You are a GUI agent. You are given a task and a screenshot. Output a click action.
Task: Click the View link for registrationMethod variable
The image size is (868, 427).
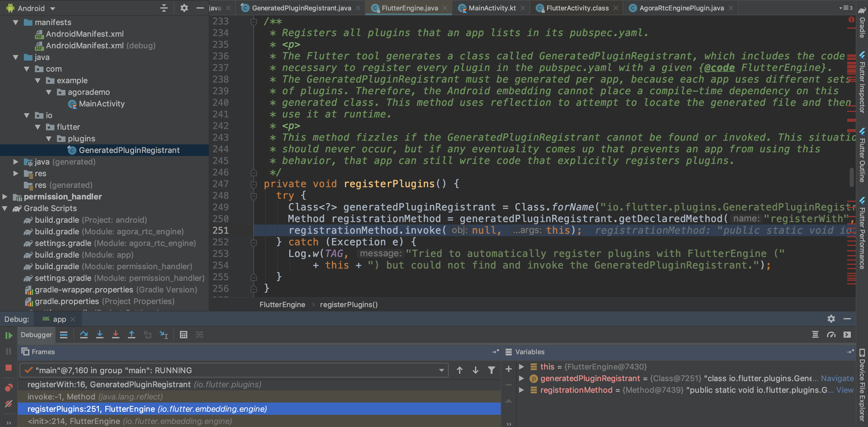click(x=846, y=390)
